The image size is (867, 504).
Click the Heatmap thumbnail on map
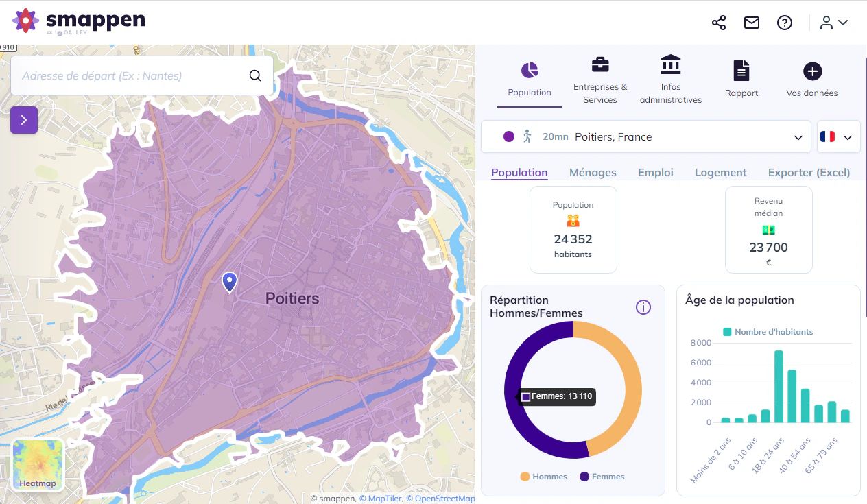(x=38, y=466)
